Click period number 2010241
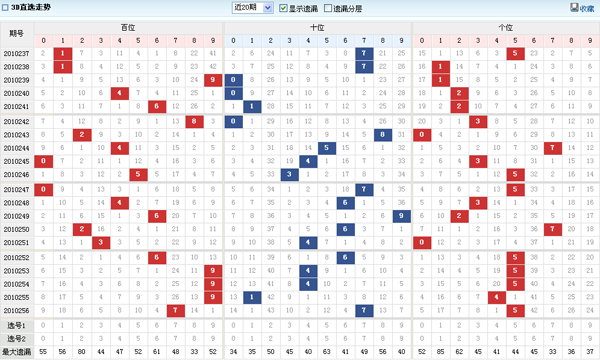 click(x=16, y=106)
